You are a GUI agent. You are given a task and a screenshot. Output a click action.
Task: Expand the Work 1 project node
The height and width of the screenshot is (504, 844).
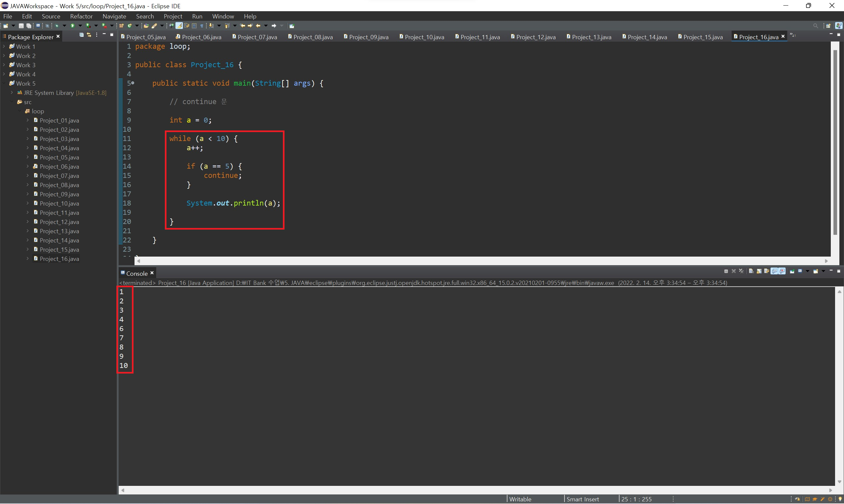tap(4, 46)
